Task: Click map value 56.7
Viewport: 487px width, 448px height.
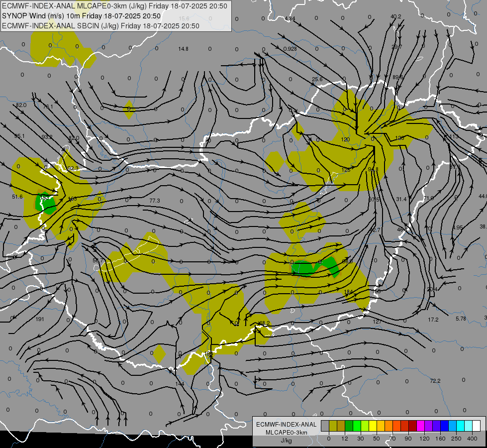Action: pyautogui.click(x=98, y=260)
